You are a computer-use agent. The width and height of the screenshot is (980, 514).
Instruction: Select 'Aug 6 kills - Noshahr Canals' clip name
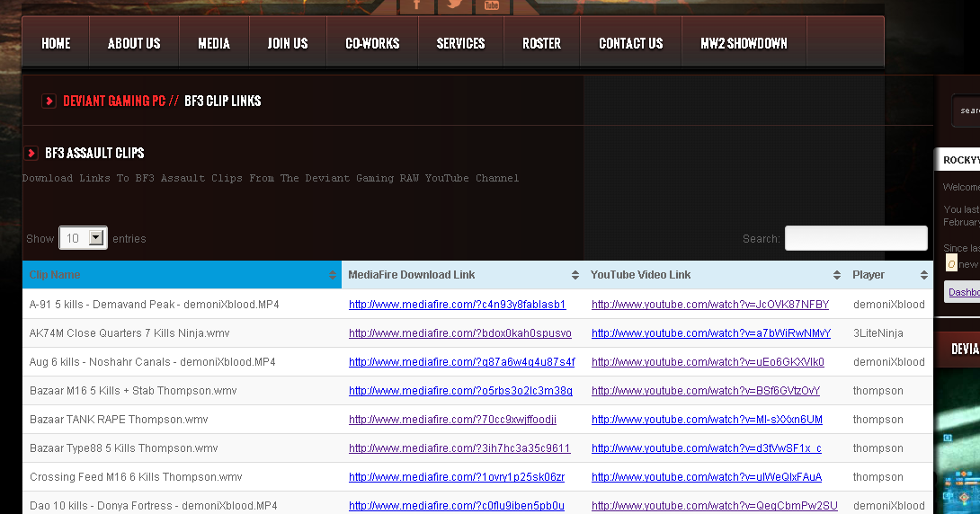(153, 361)
